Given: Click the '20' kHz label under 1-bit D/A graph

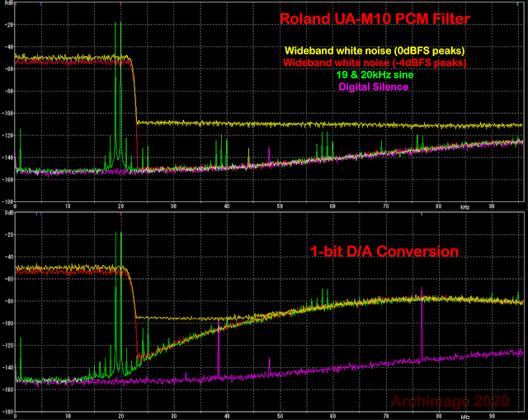Looking at the screenshot, I should tap(120, 417).
